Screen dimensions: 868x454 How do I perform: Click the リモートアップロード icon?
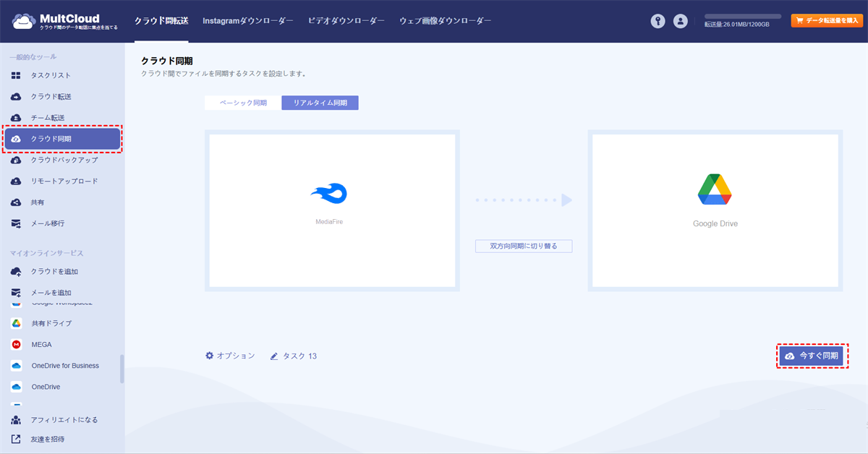(16, 181)
